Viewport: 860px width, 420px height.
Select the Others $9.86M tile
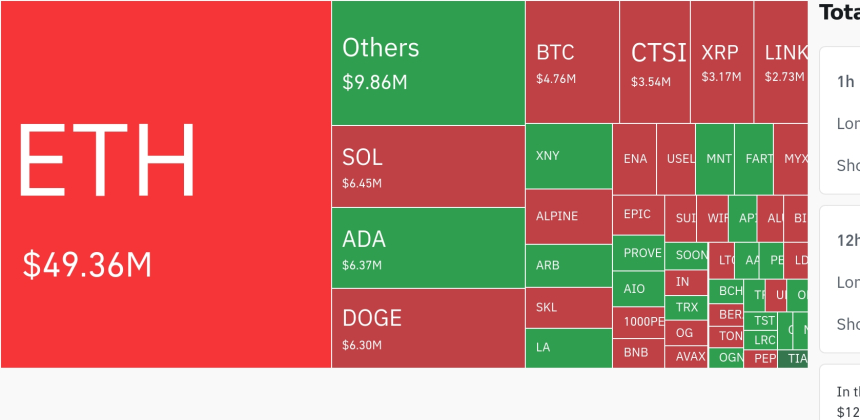click(x=428, y=63)
